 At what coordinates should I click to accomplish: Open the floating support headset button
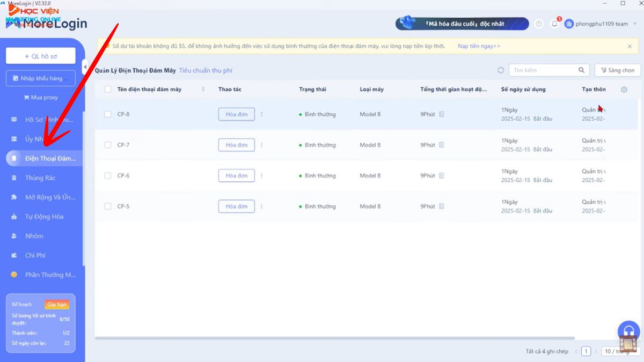628,332
